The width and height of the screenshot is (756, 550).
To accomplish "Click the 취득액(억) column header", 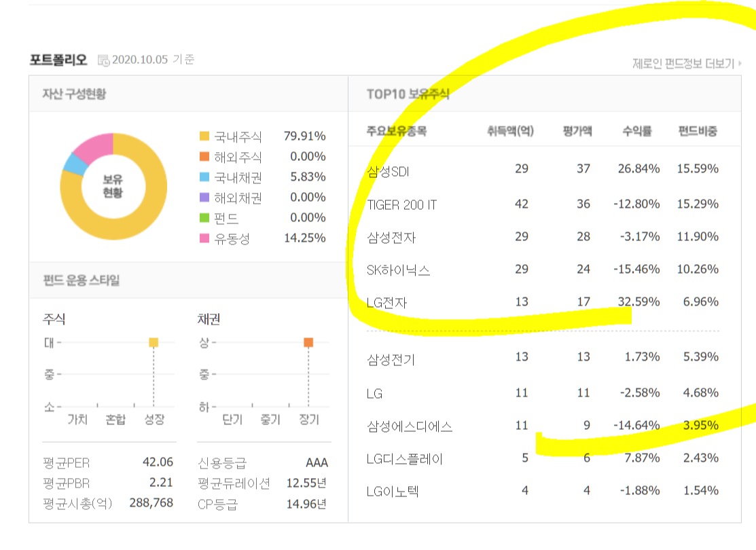I will tap(510, 130).
